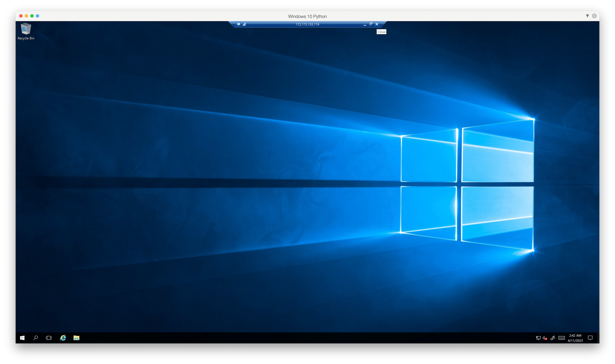Viewport: 615px width, 364px height.
Task: Expand the dropdown triangle in Mac title bar
Action: (588, 16)
